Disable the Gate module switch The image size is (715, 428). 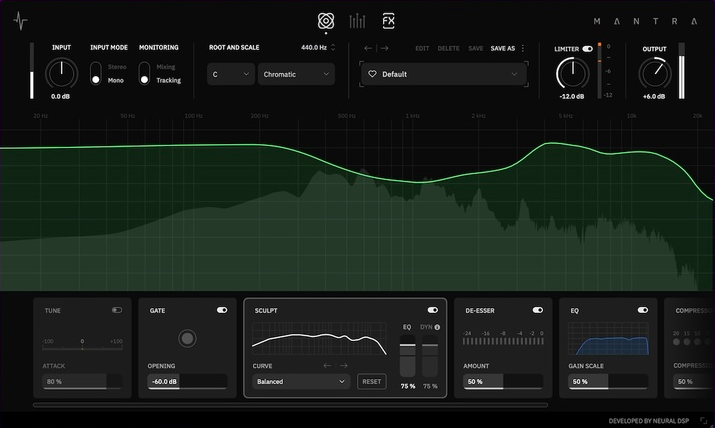(x=222, y=310)
